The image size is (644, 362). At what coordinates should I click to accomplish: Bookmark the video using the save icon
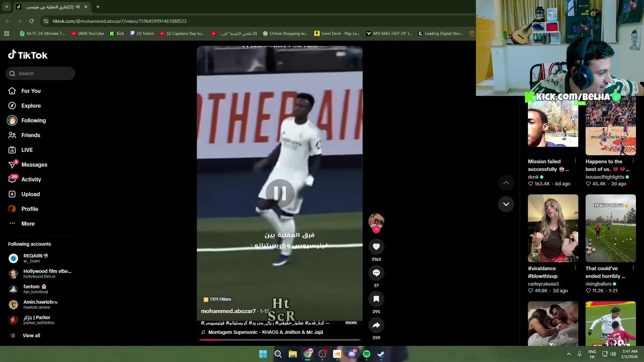click(x=376, y=299)
